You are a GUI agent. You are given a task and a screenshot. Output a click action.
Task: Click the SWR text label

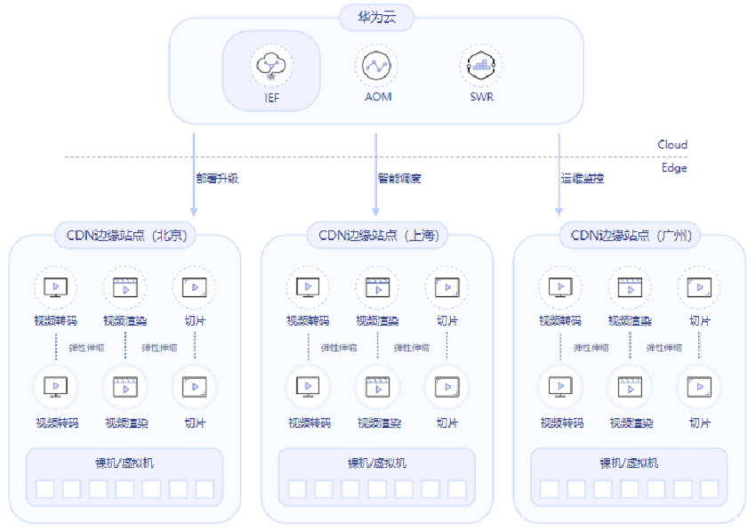point(482,97)
